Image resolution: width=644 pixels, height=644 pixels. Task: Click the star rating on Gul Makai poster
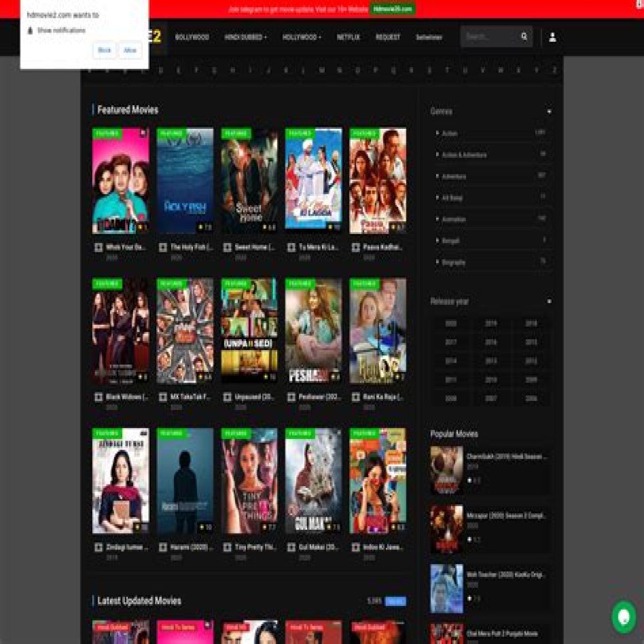pyautogui.click(x=333, y=528)
